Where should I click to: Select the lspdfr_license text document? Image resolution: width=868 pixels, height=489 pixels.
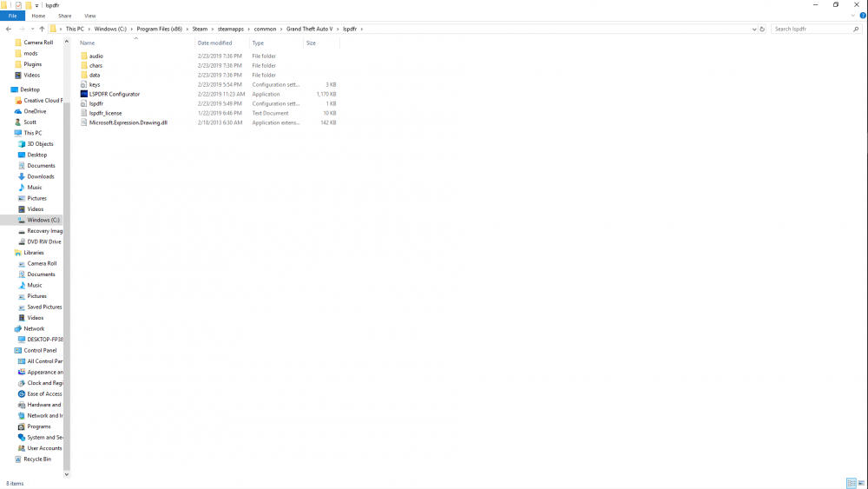coord(105,113)
